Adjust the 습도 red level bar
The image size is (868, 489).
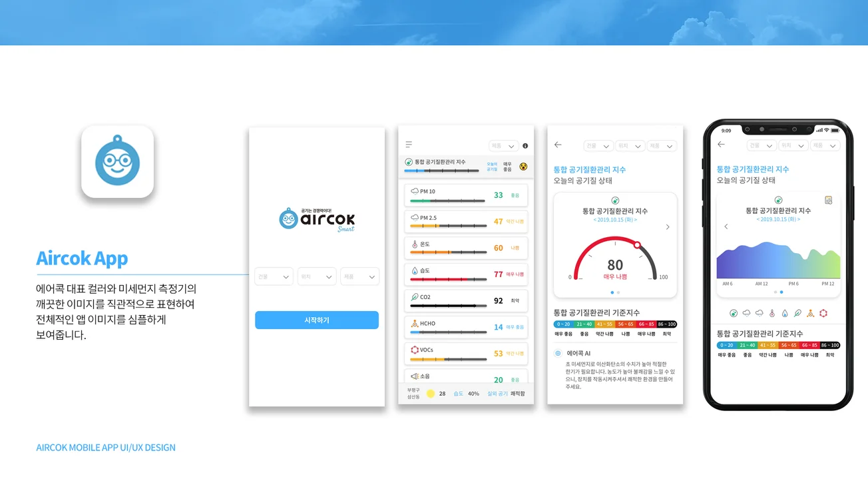click(x=447, y=280)
